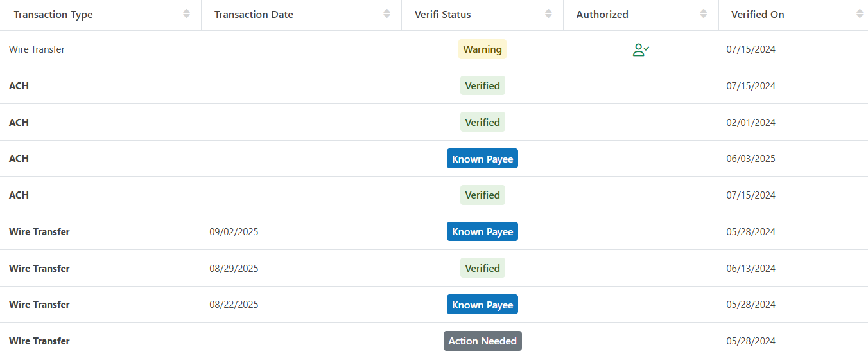This screenshot has width=868, height=356.
Task: Click the Verified On column sort arrows
Action: tap(859, 14)
